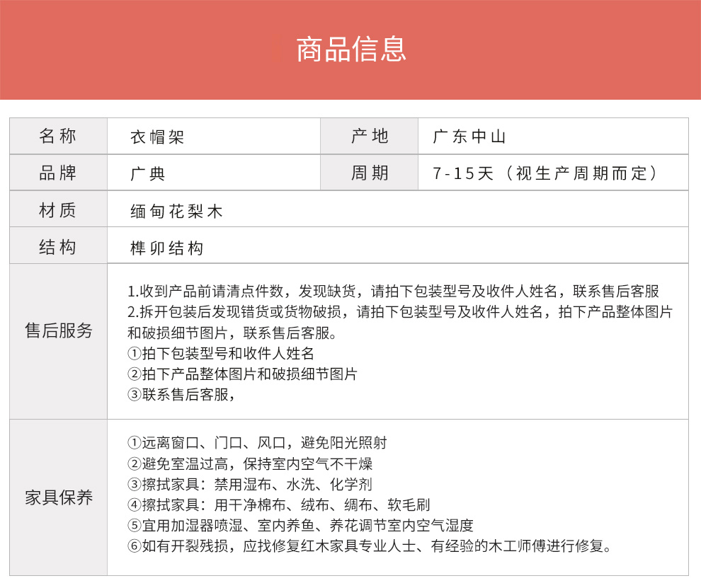Select the 结构 label cell

tap(58, 247)
